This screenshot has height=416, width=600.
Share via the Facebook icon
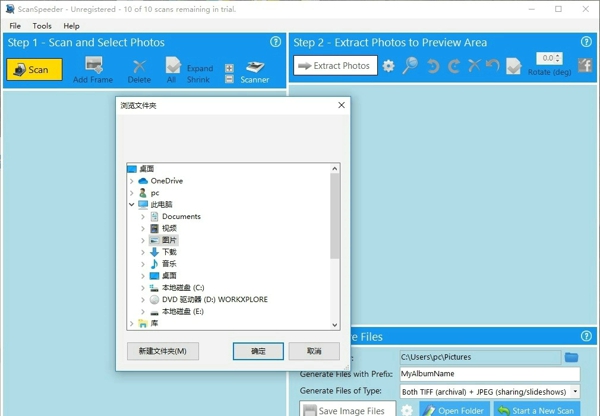pos(585,65)
